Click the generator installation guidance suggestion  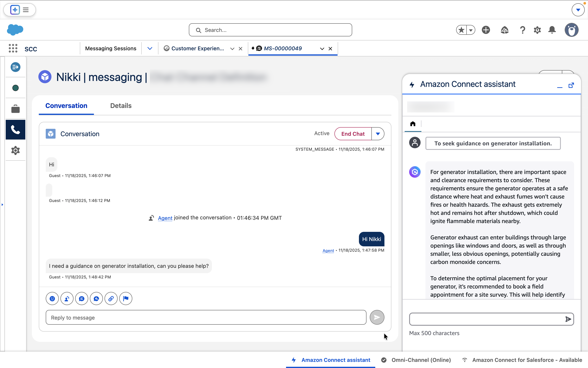coord(493,143)
